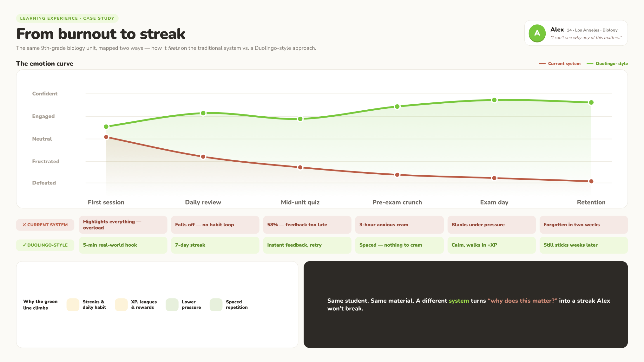Click the '7-day streak' card
644x362 pixels.
(215, 245)
